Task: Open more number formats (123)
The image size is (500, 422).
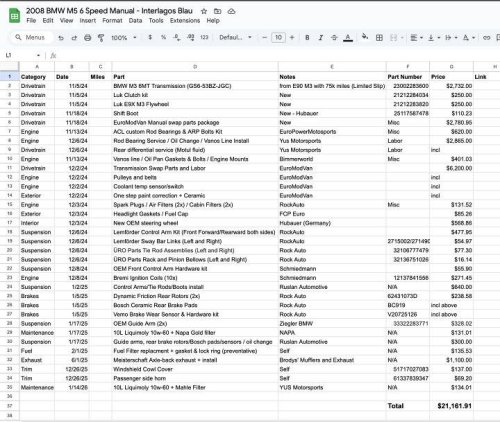Action: tap(204, 37)
